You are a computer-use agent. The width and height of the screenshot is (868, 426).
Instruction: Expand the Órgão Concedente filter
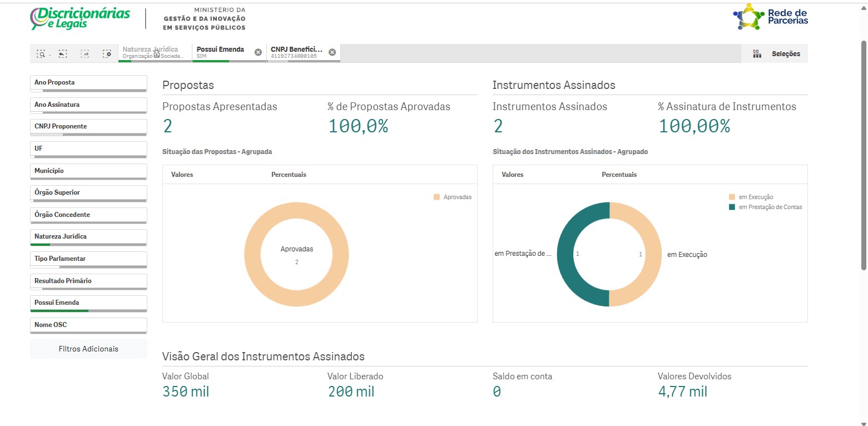pos(88,215)
